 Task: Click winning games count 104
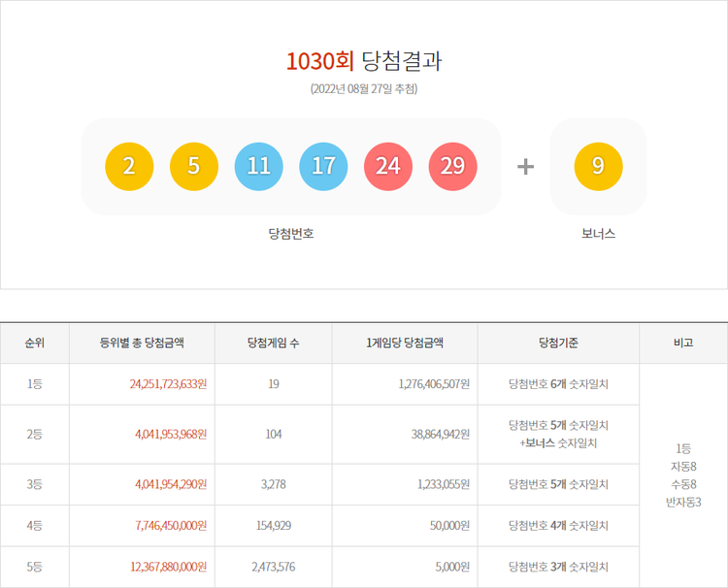tap(274, 435)
